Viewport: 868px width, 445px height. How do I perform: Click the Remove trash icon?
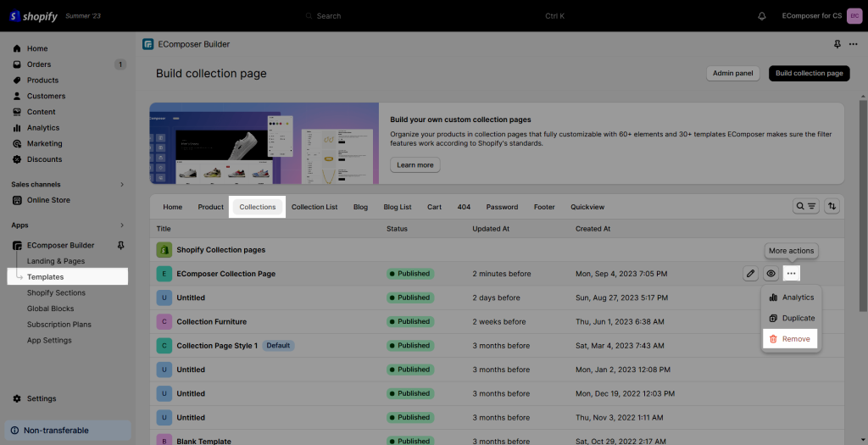pyautogui.click(x=773, y=339)
